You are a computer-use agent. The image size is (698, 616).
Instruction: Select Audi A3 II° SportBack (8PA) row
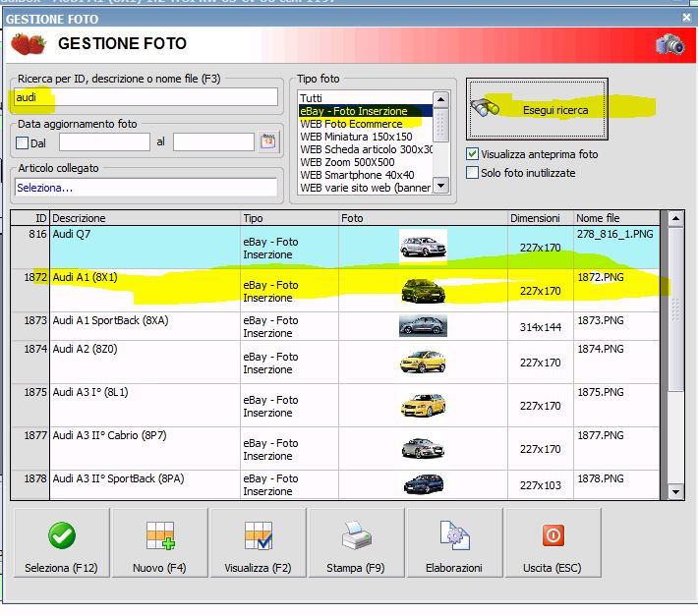pyautogui.click(x=335, y=484)
